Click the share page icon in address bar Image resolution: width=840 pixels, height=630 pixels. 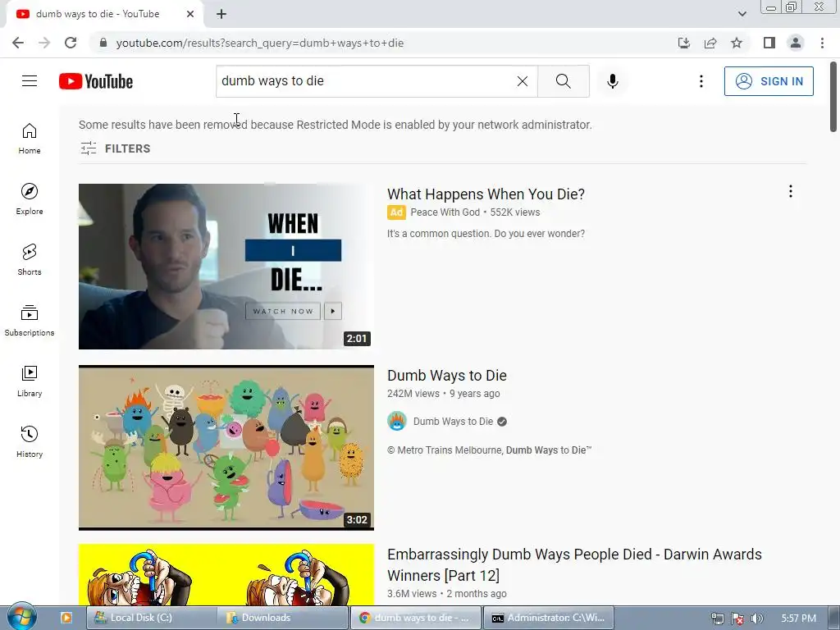coord(710,43)
